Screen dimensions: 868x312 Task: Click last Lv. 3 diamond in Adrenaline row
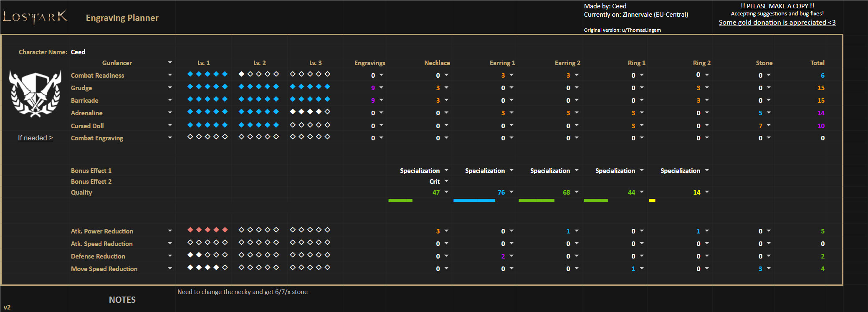(327, 112)
